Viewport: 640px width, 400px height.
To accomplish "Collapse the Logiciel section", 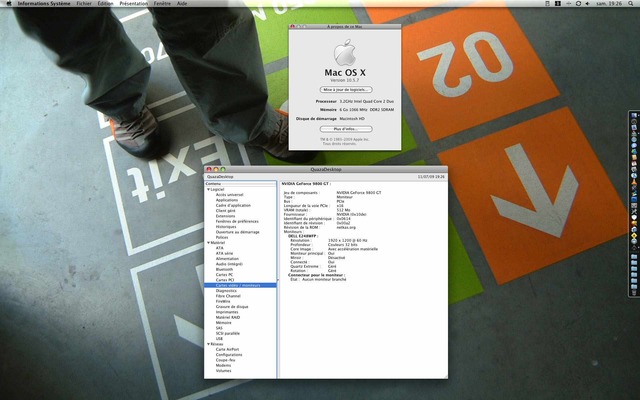I will coord(209,189).
